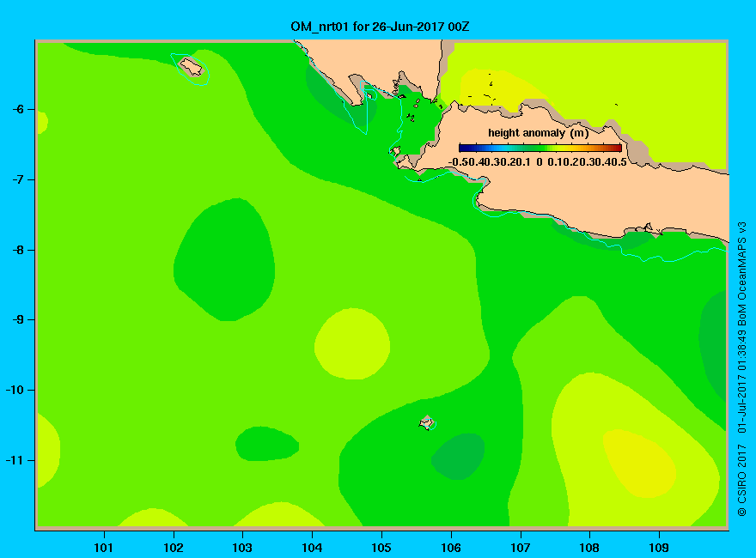Click the y-axis label -6
The image size is (756, 558).
click(18, 109)
